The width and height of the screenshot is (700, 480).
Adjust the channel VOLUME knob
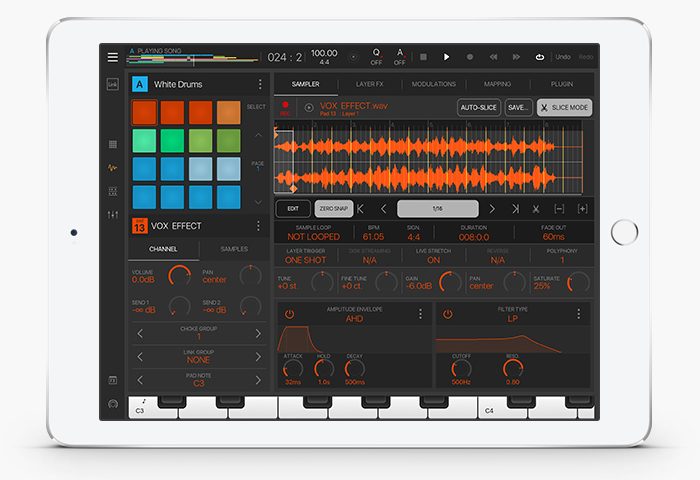(179, 276)
